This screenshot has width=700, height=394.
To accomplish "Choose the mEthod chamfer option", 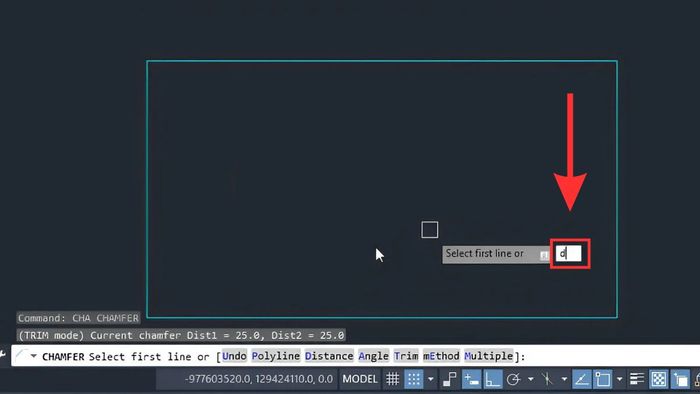I will [x=442, y=356].
